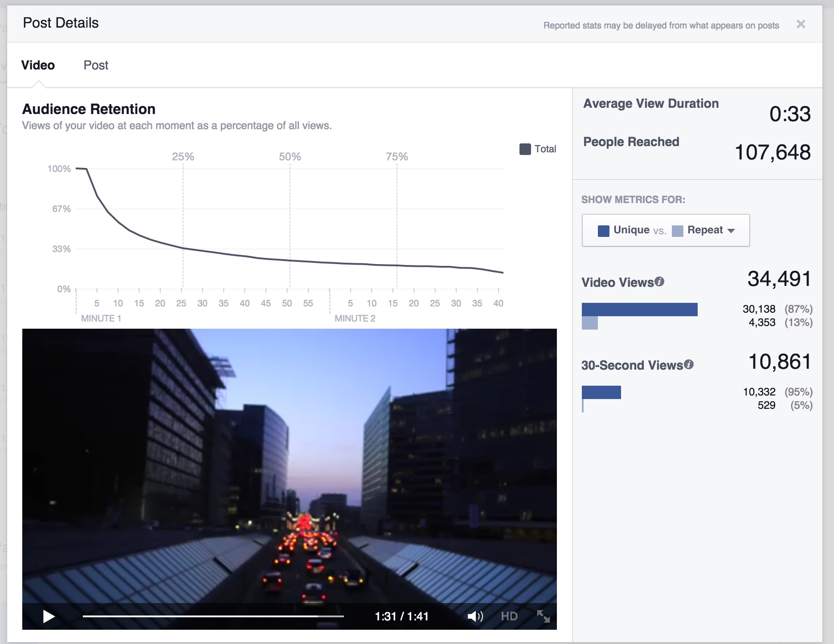Click the (95%) unique 30-second percentage
The height and width of the screenshot is (644, 834).
point(798,392)
